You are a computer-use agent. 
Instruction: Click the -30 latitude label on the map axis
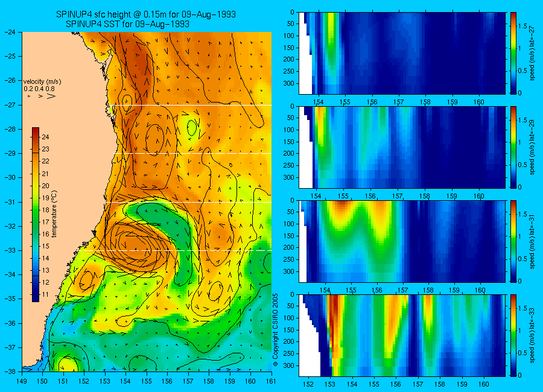click(x=10, y=178)
